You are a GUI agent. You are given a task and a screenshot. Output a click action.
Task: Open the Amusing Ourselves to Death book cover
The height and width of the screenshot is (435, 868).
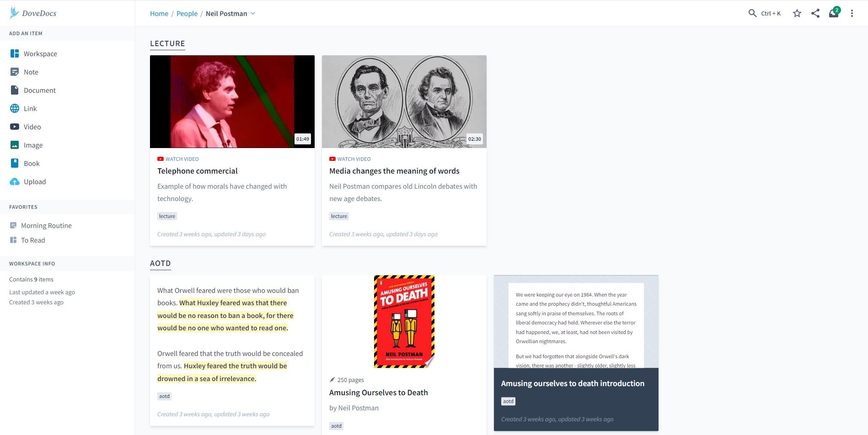404,322
